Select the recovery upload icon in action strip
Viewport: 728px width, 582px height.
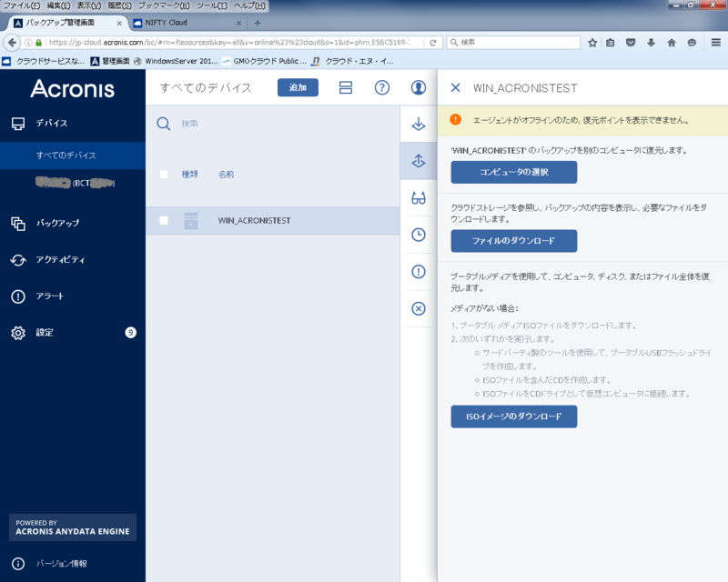(419, 161)
